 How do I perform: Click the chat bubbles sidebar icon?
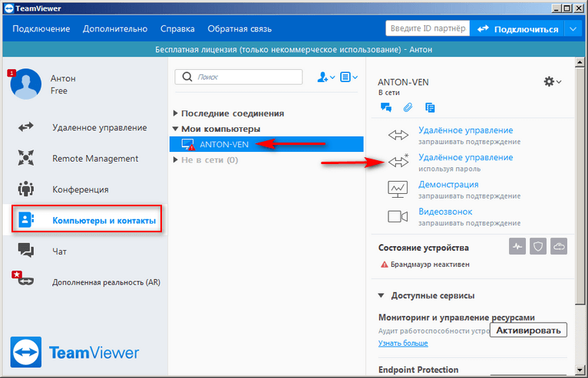(26, 250)
